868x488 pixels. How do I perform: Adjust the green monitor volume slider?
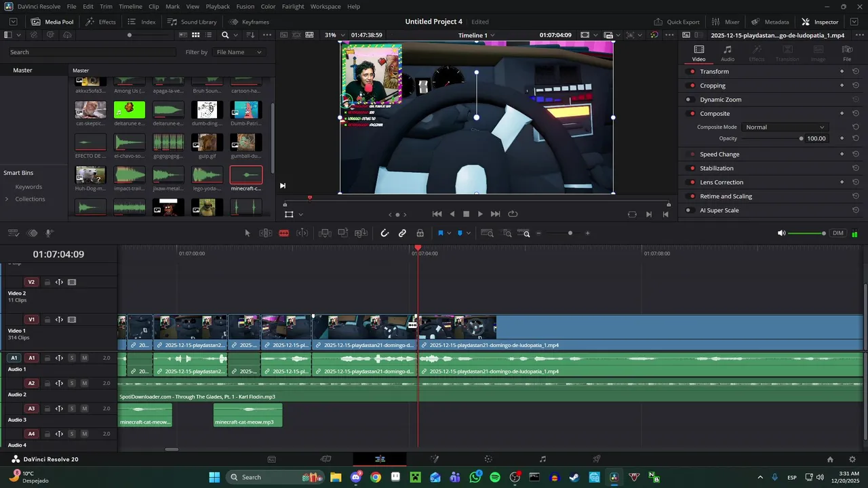807,233
